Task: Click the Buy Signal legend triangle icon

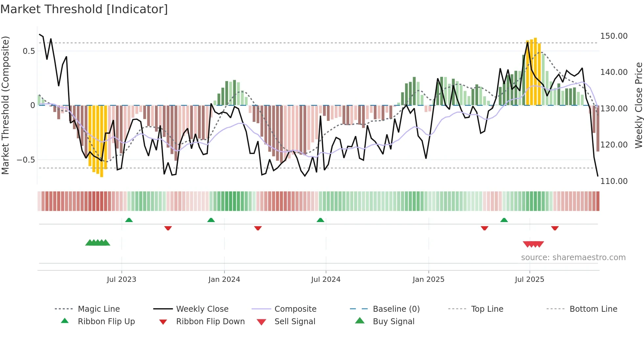Action: (x=360, y=321)
